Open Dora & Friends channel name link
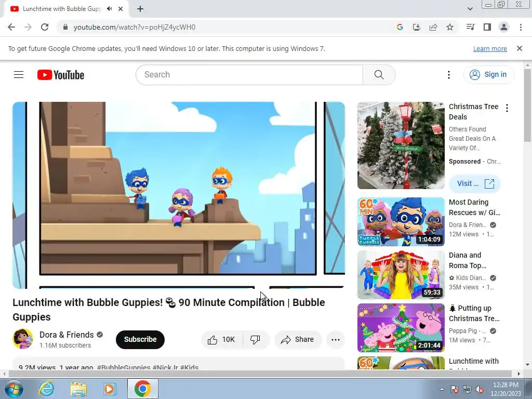Screen dimensions: 532x399 coord(66,335)
